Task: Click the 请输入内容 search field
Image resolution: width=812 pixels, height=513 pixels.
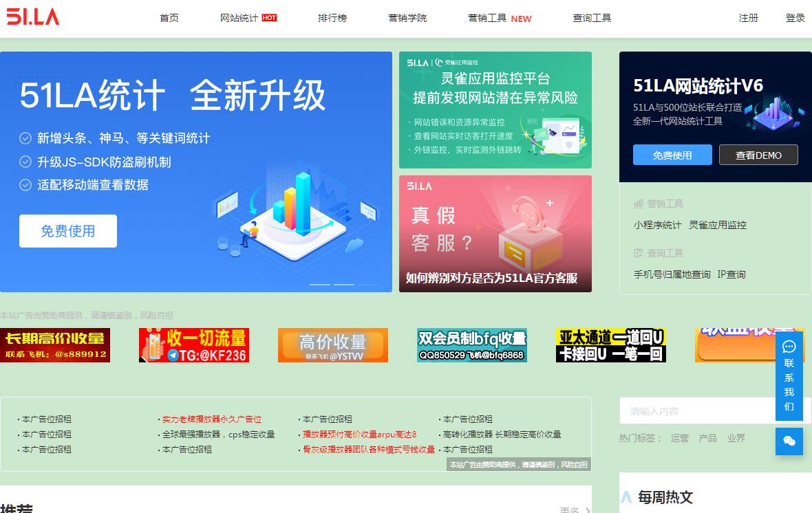Action: [695, 411]
